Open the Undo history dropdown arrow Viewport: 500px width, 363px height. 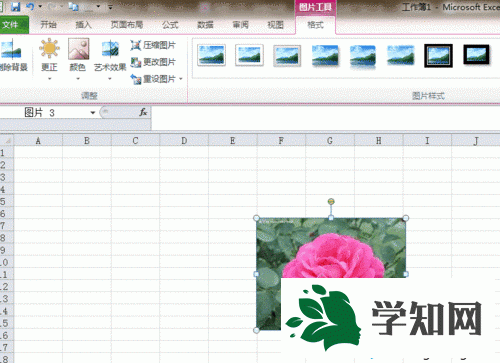point(40,7)
